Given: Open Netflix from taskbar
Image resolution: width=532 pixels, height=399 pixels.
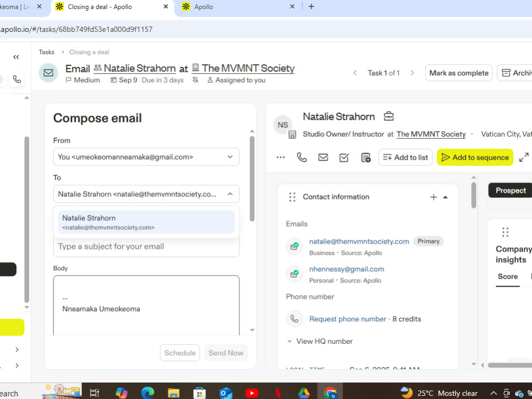Looking at the screenshot, I should tap(278, 393).
